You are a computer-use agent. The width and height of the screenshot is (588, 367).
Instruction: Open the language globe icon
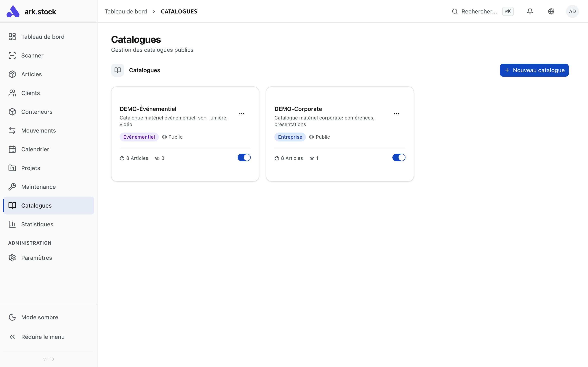click(x=551, y=11)
